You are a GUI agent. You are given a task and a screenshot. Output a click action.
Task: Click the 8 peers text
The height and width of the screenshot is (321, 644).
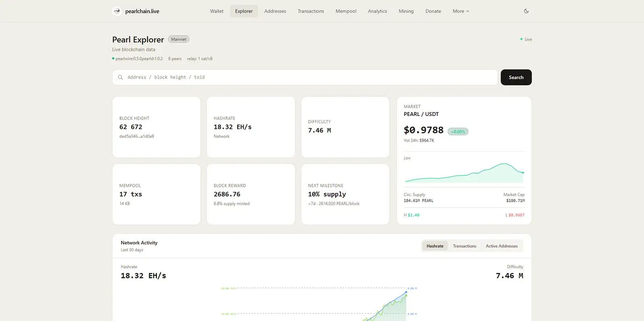coord(175,59)
